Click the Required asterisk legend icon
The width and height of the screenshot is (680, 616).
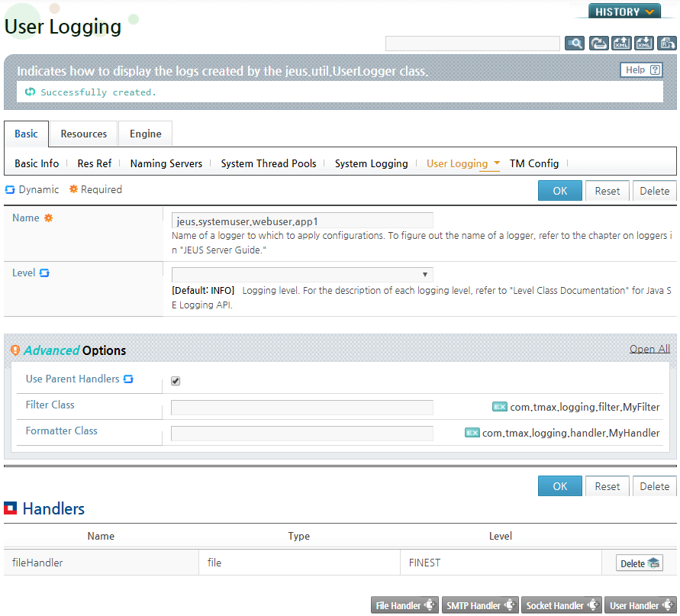pos(74,189)
